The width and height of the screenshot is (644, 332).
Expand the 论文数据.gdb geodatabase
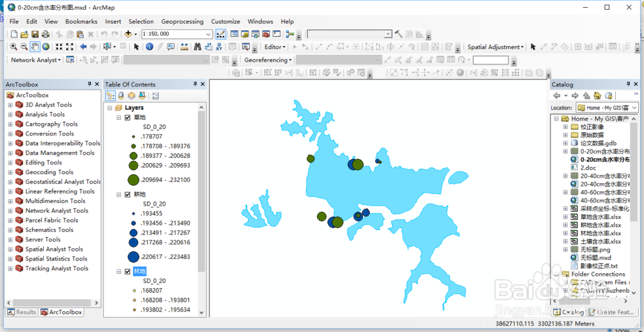[565, 143]
